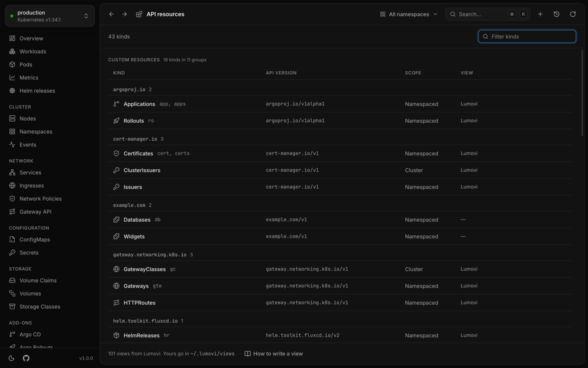Toggle dark mode moon icon
Image resolution: width=588 pixels, height=368 pixels.
(11, 358)
